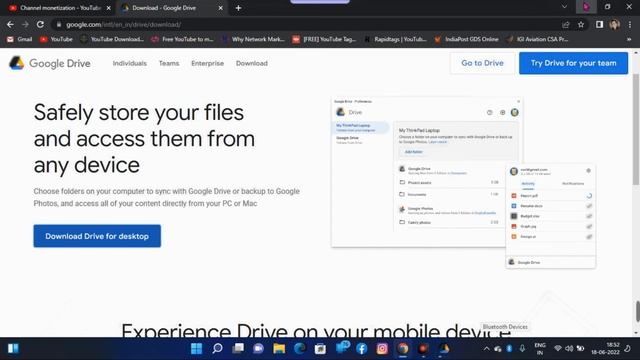Screen dimensions: 640x360
Task: Click the page vertical scrollbar thumb
Action: pos(636,129)
